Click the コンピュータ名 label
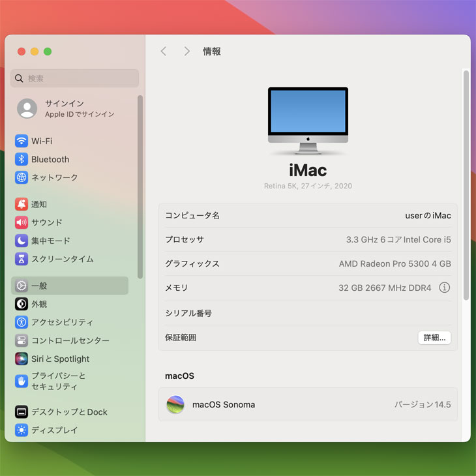Image resolution: width=476 pixels, height=476 pixels. click(192, 215)
